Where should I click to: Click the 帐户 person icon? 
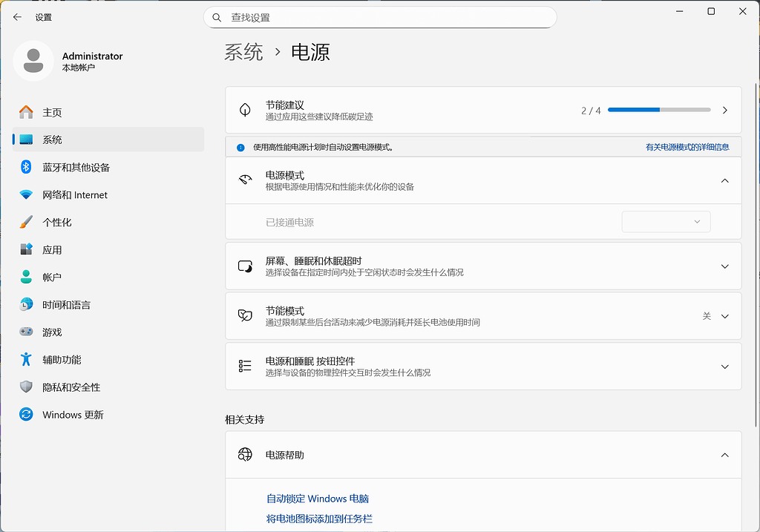(x=26, y=278)
